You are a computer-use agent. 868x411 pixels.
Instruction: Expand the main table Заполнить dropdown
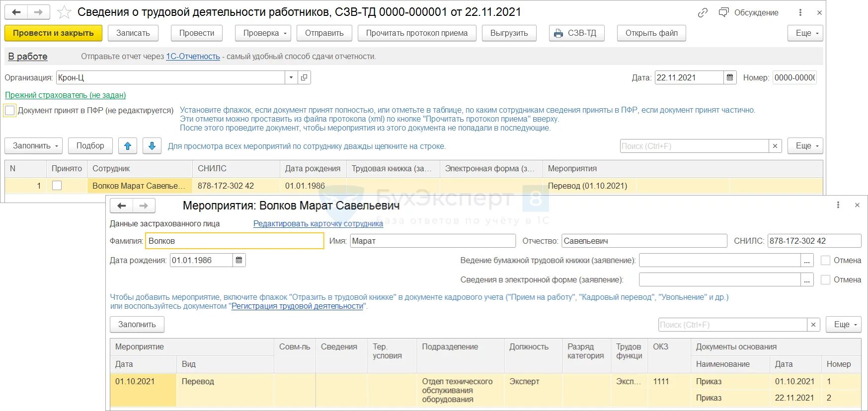[33, 146]
